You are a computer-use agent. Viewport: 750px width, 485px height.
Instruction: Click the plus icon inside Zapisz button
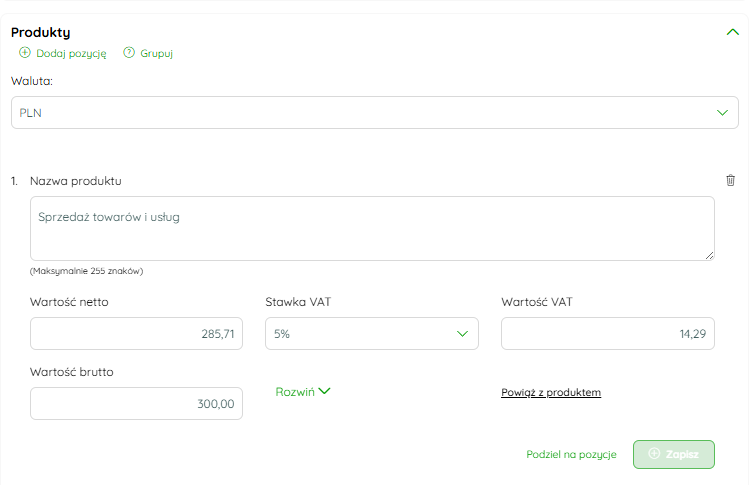[654, 453]
